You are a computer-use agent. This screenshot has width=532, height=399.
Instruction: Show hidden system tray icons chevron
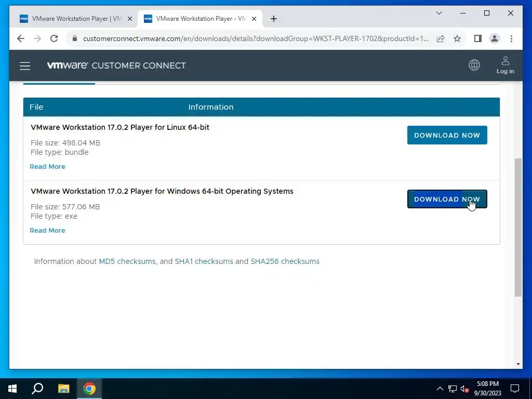click(440, 389)
